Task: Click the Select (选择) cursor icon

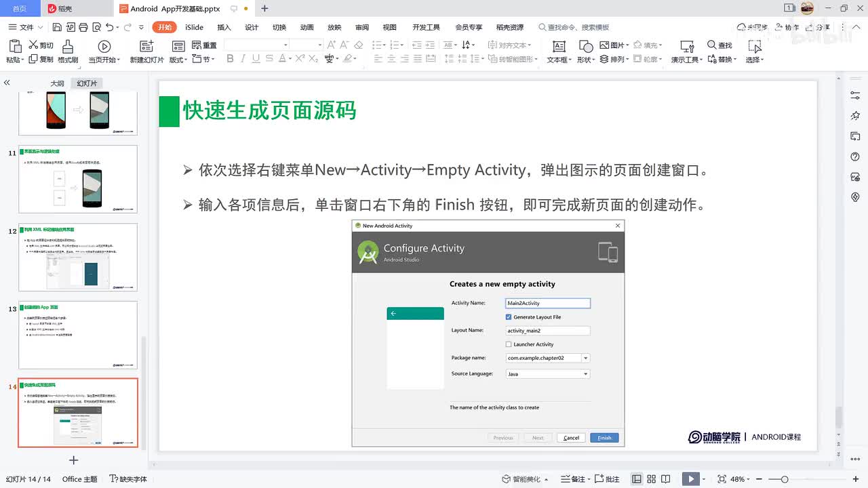Action: pyautogui.click(x=754, y=46)
